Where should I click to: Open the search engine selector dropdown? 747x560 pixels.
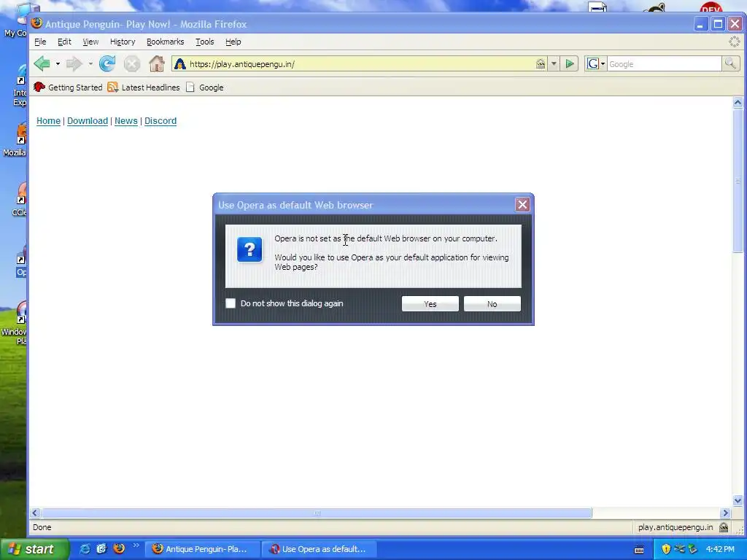point(603,64)
